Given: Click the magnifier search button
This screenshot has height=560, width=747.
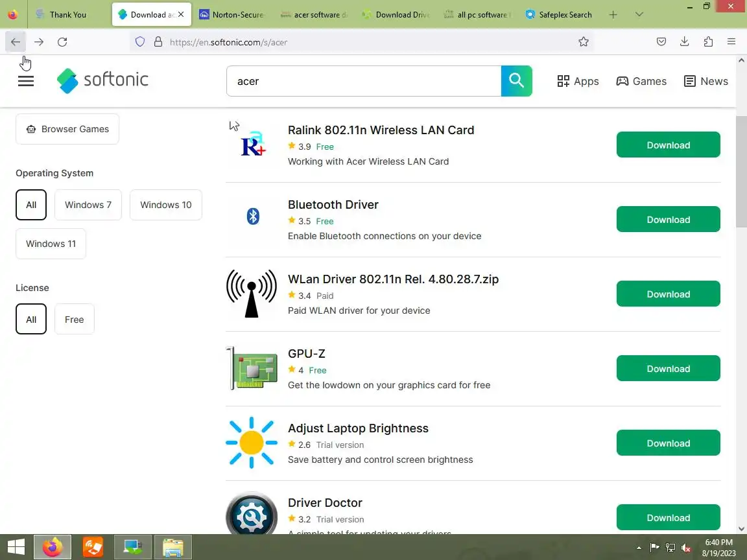Looking at the screenshot, I should (x=516, y=81).
